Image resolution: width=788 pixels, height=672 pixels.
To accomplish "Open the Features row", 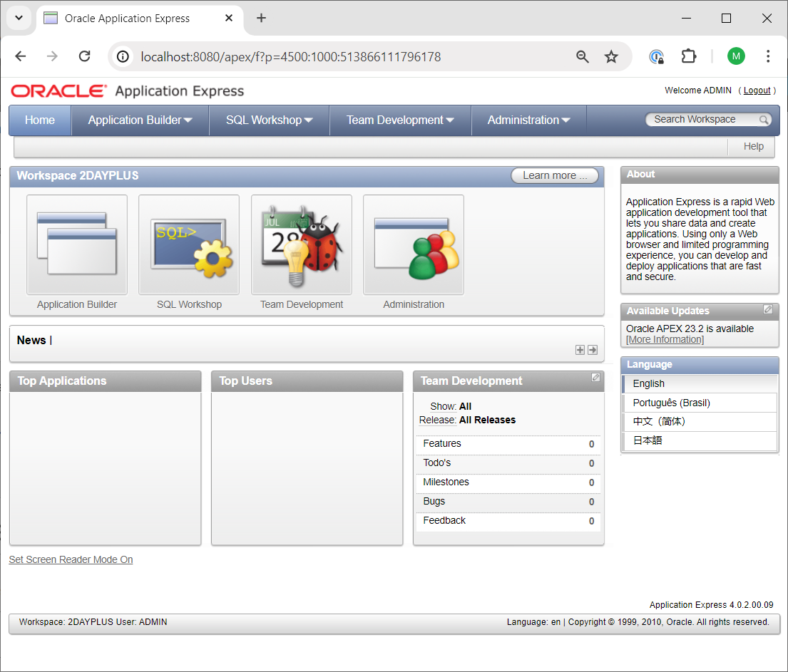I will point(508,444).
